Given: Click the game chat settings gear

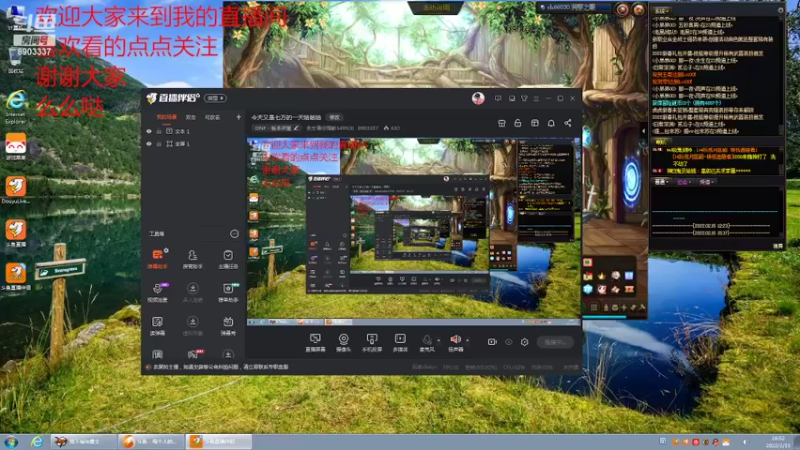Looking at the screenshot, I should (x=780, y=10).
